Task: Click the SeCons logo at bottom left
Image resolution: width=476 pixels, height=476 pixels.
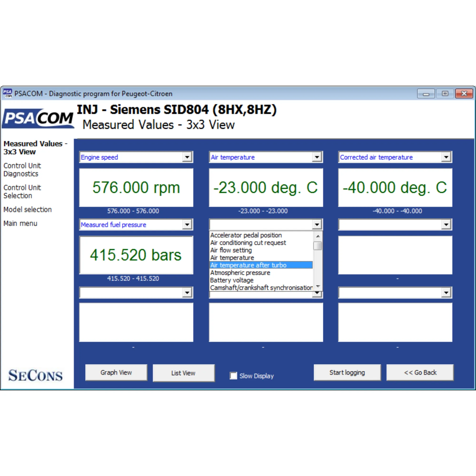Action: coord(35,375)
